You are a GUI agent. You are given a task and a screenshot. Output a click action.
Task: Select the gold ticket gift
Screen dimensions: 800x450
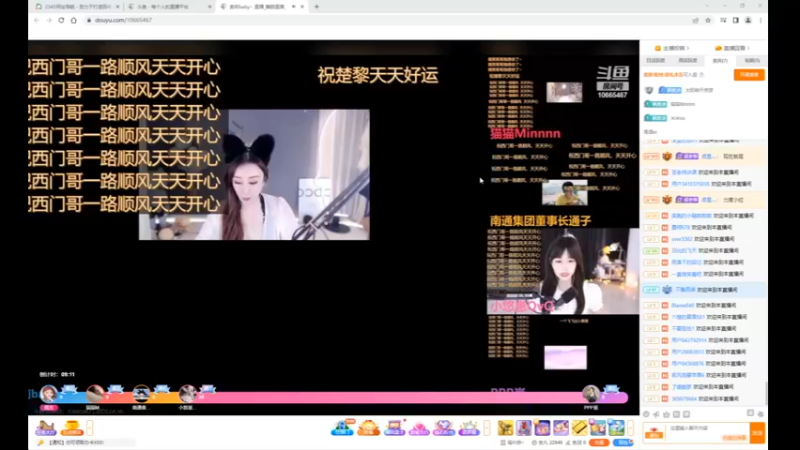(x=580, y=428)
